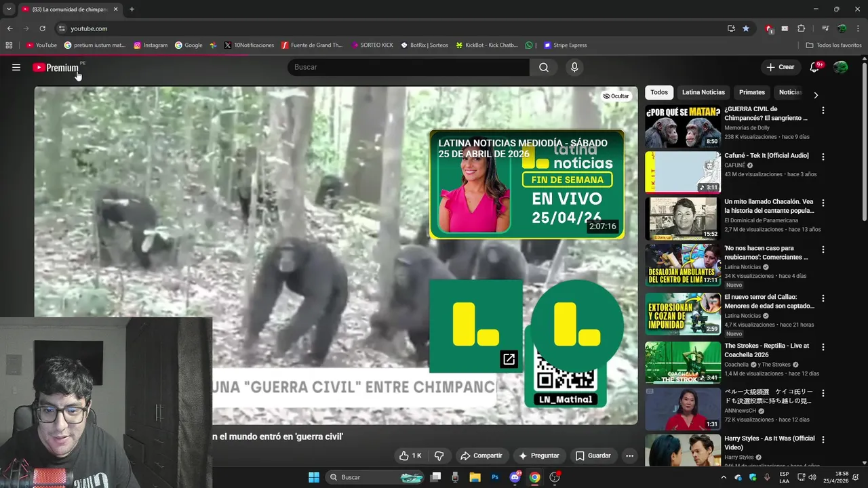Click the youtube.com address bar
This screenshot has height=488, width=868.
390,28
